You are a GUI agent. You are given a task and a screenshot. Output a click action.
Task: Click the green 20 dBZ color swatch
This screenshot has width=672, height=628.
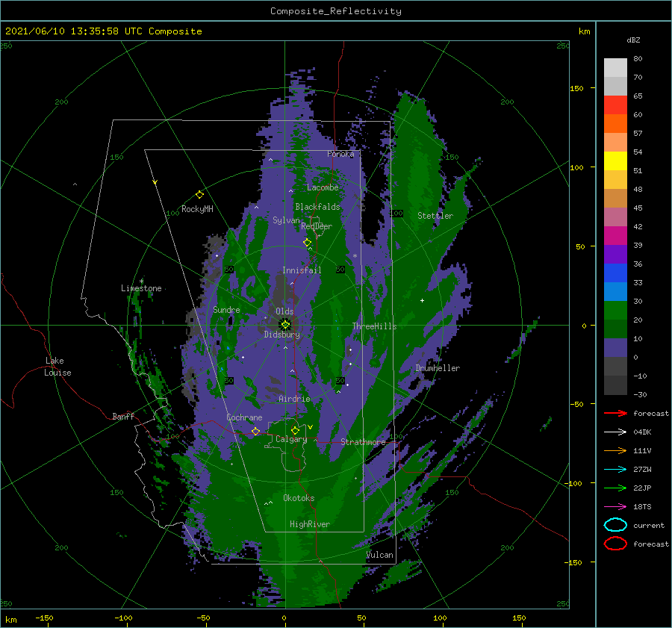point(615,310)
